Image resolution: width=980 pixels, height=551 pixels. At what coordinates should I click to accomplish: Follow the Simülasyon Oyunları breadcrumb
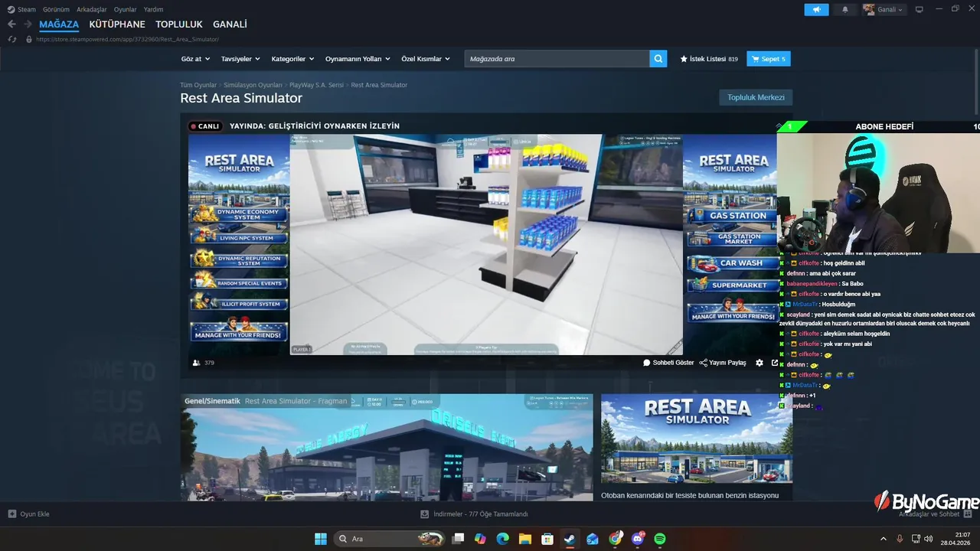coord(253,85)
